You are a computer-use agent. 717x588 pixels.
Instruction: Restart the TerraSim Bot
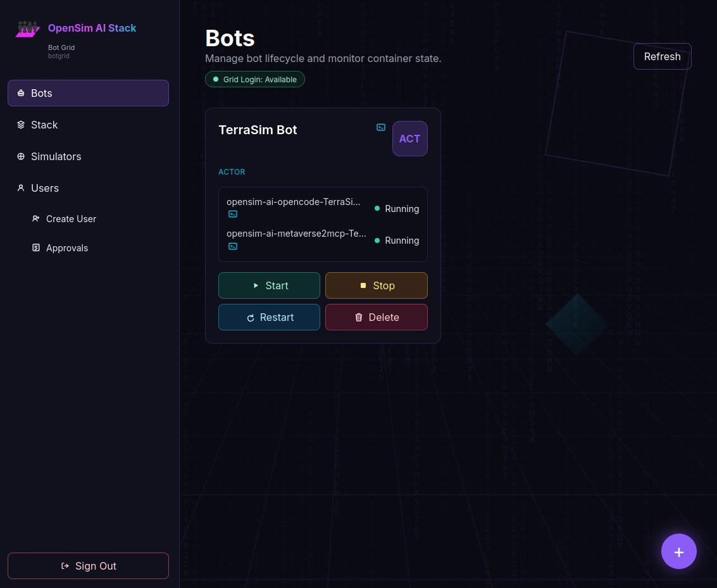click(270, 317)
